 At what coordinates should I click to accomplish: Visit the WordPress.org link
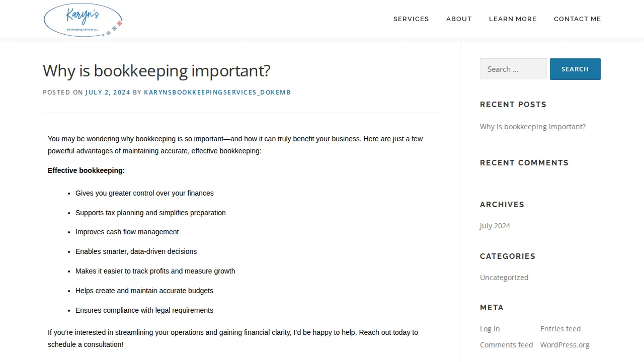click(565, 345)
